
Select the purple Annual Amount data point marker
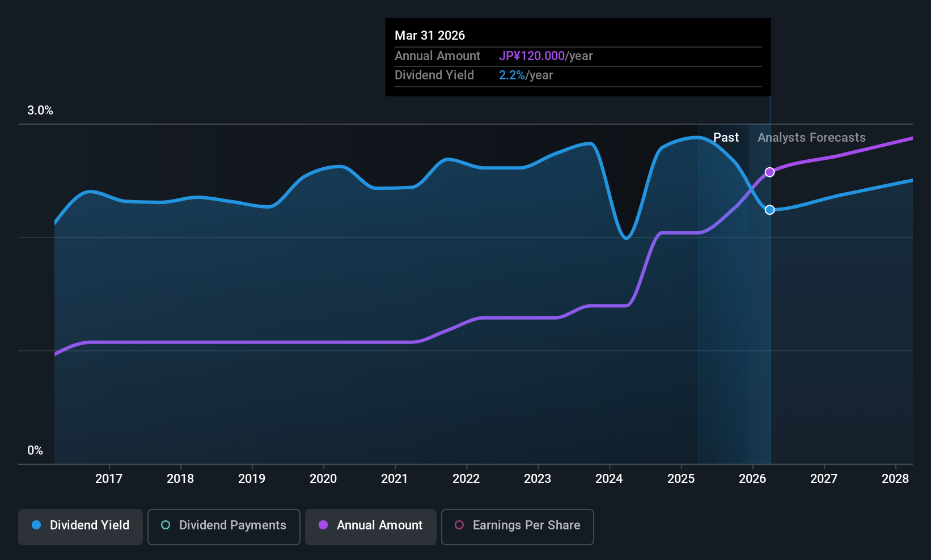pos(769,172)
